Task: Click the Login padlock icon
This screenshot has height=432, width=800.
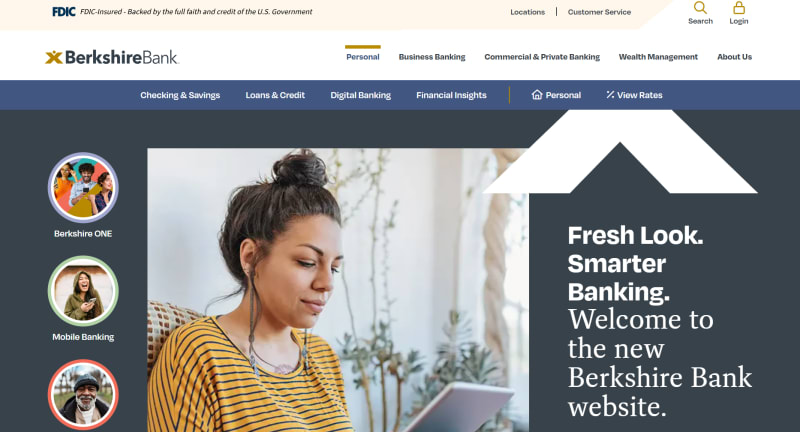Action: pyautogui.click(x=739, y=8)
